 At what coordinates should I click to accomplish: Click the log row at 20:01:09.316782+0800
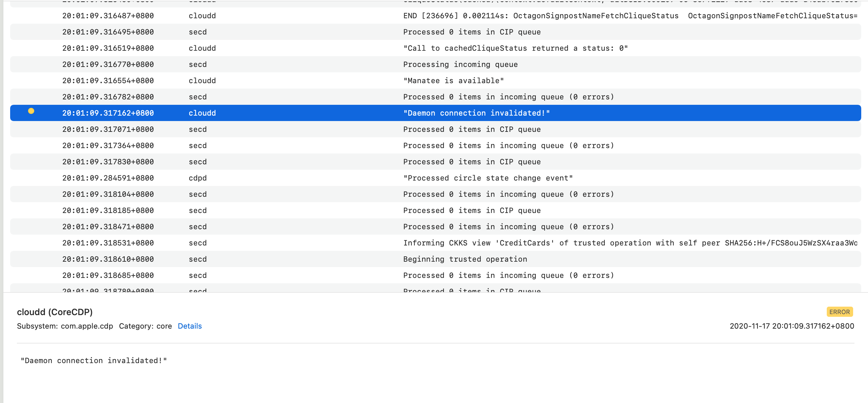108,97
